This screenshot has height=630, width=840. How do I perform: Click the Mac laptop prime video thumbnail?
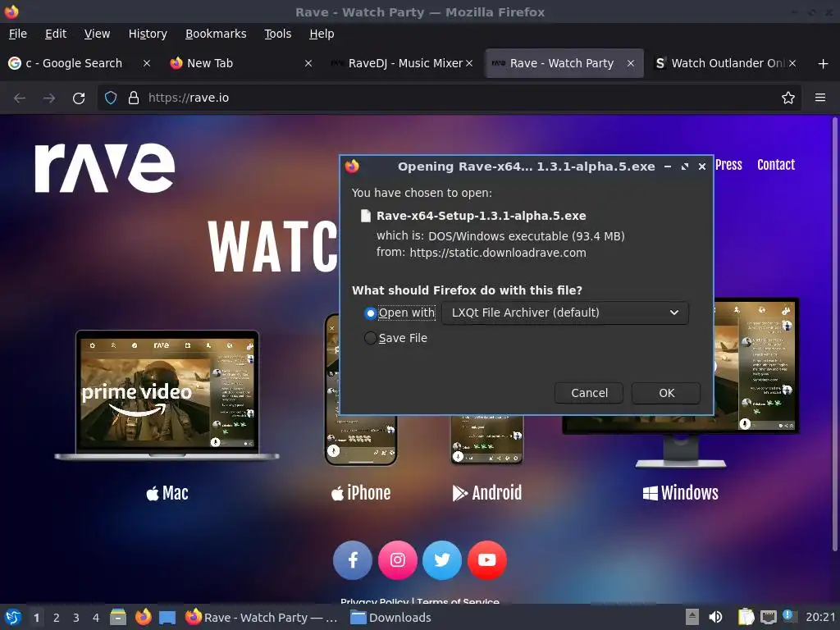[x=167, y=395]
